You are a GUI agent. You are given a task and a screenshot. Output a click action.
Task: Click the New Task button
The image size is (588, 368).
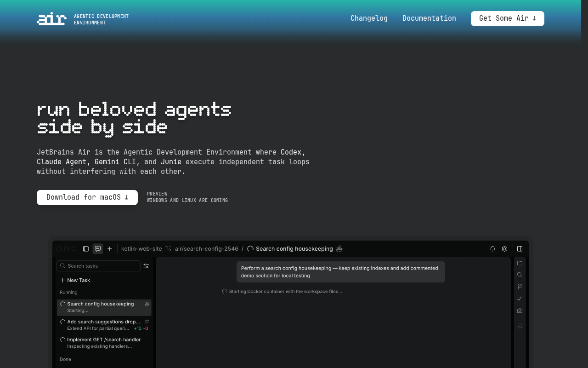(75, 280)
